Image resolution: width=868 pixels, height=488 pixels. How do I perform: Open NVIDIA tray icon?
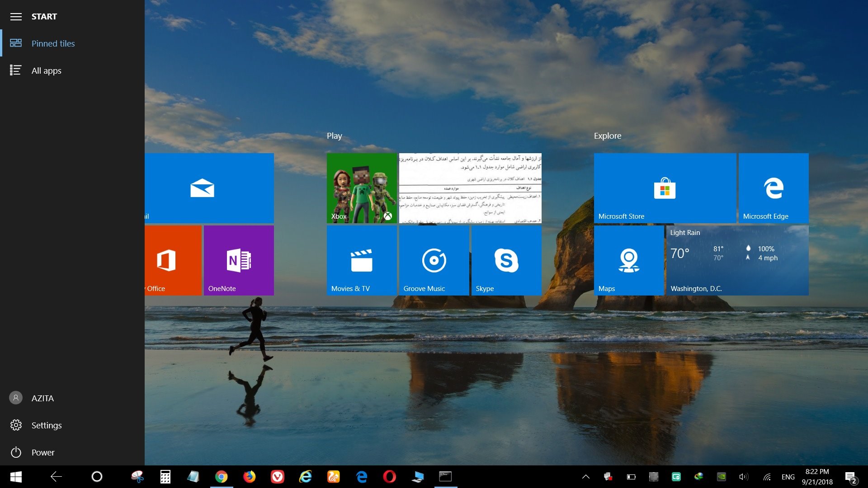pos(722,477)
